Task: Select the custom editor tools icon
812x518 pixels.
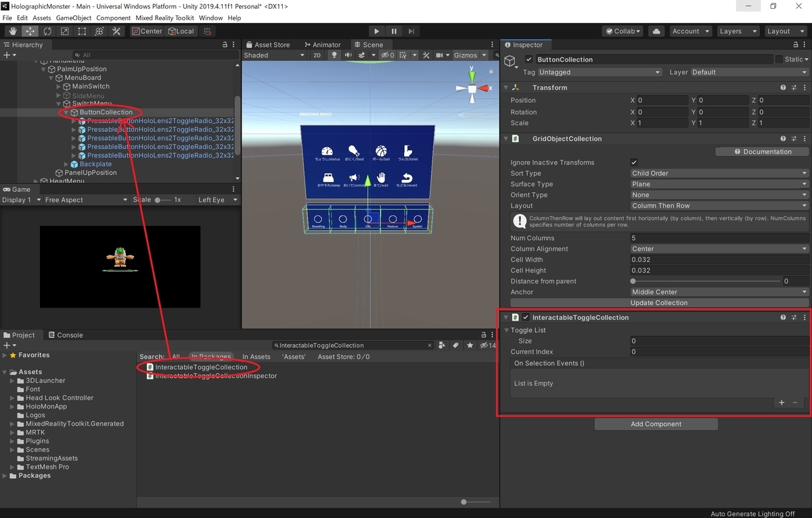Action: pos(116,31)
